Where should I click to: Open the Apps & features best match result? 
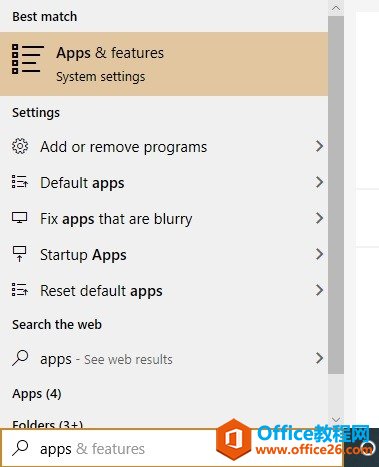164,64
